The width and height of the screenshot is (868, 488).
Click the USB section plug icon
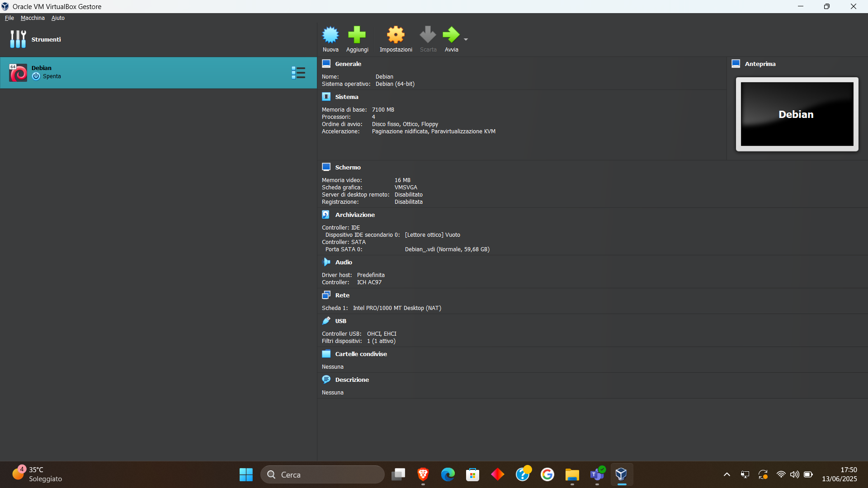pyautogui.click(x=326, y=321)
